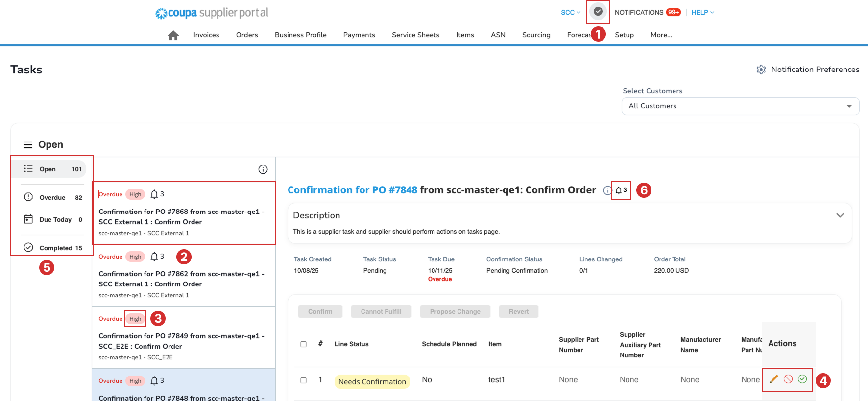Click green confirm check icon in Actions
This screenshot has width=868, height=401.
pos(802,379)
